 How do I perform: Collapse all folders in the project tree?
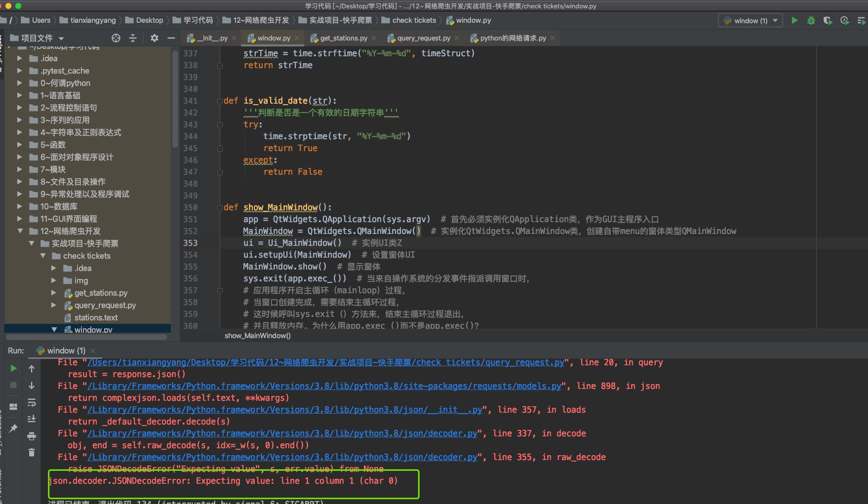click(x=133, y=38)
